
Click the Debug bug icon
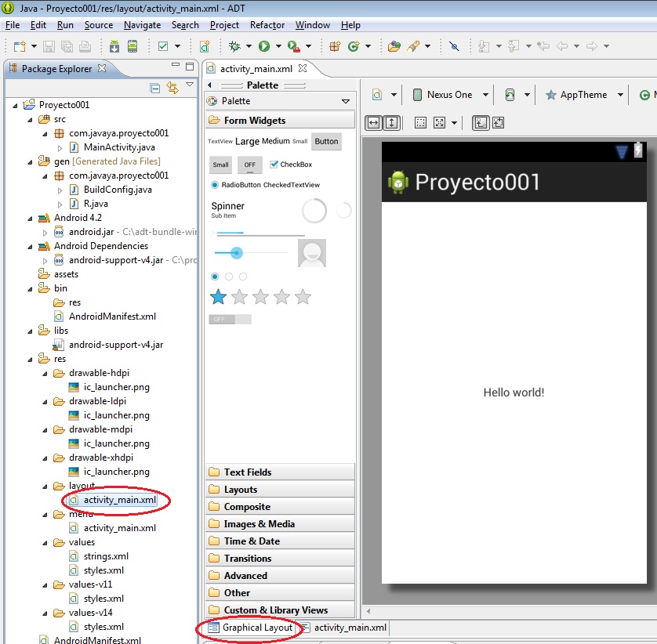tap(234, 46)
